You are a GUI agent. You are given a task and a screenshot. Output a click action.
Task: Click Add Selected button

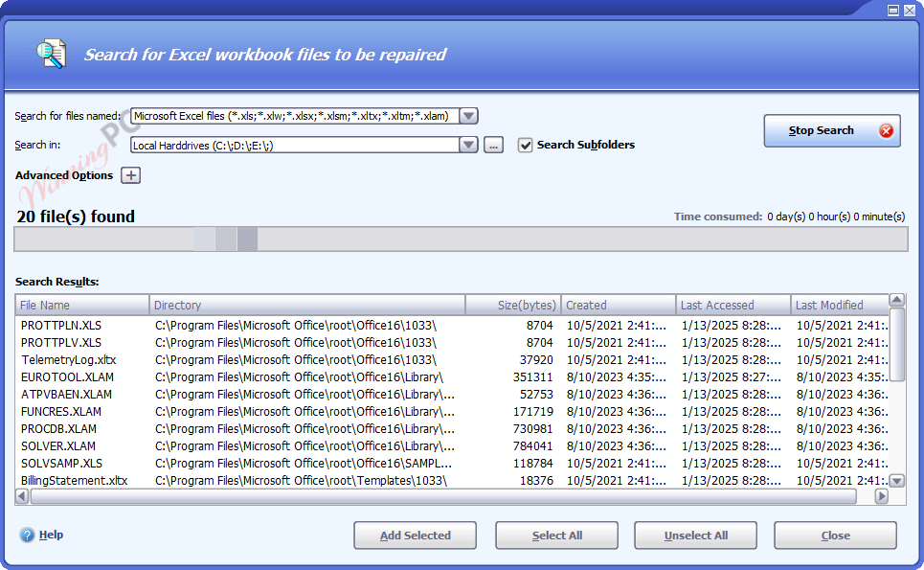tap(415, 536)
